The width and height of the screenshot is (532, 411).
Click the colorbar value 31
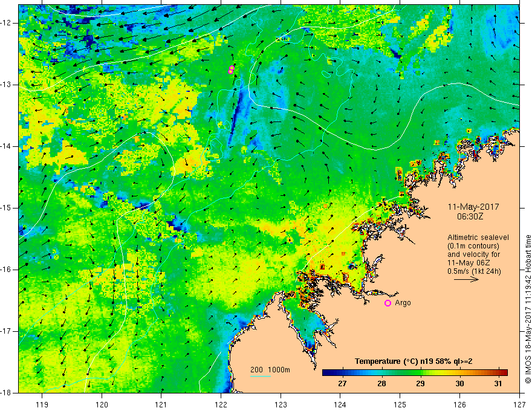coord(498,384)
